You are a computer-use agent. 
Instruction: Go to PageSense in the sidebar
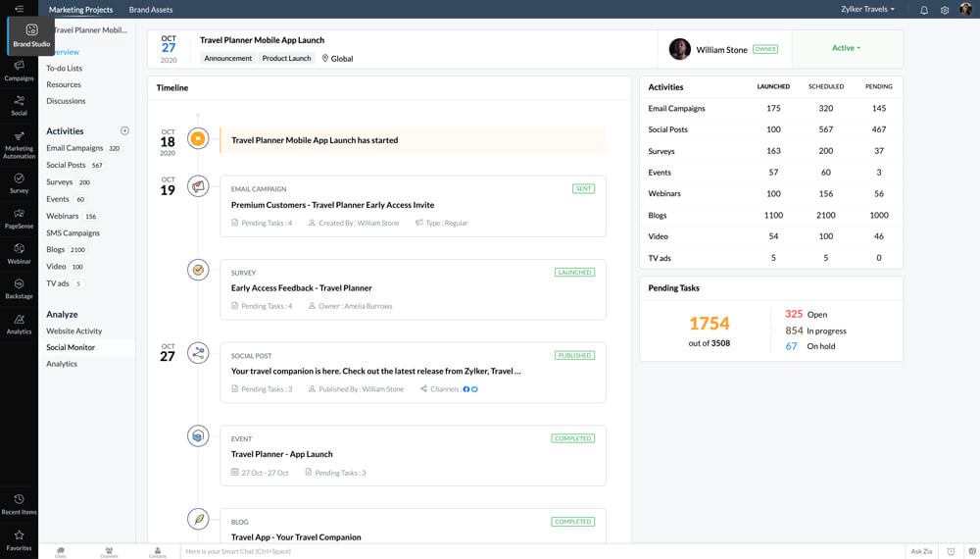tap(19, 217)
